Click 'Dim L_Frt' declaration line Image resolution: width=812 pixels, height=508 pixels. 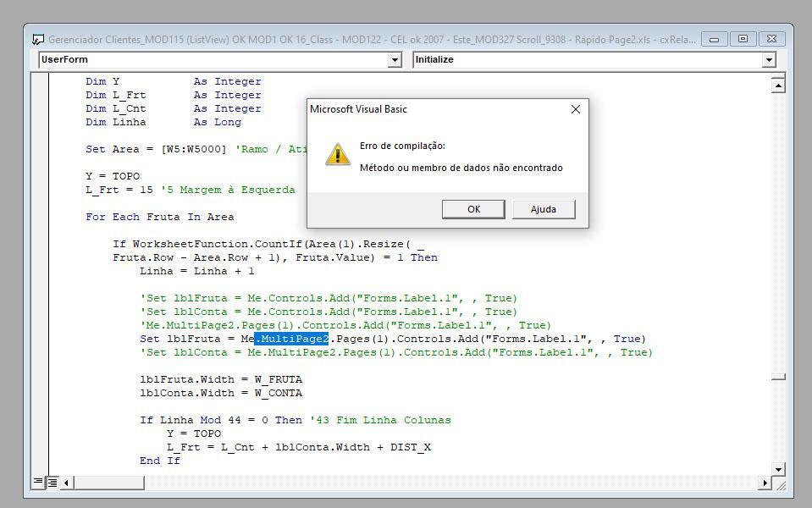[174, 96]
